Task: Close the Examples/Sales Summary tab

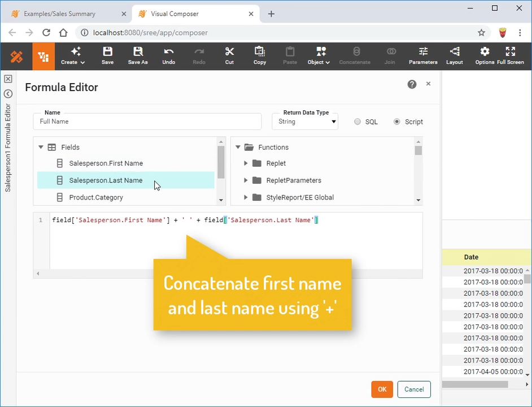Action: (x=124, y=14)
